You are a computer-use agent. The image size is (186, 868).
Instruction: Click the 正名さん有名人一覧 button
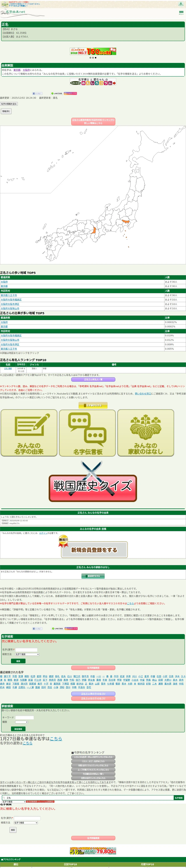93,380
